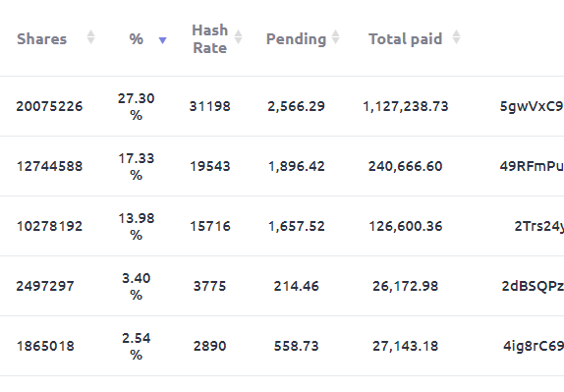The image size is (564, 392).
Task: Click the Total paid header text
Action: (x=406, y=39)
